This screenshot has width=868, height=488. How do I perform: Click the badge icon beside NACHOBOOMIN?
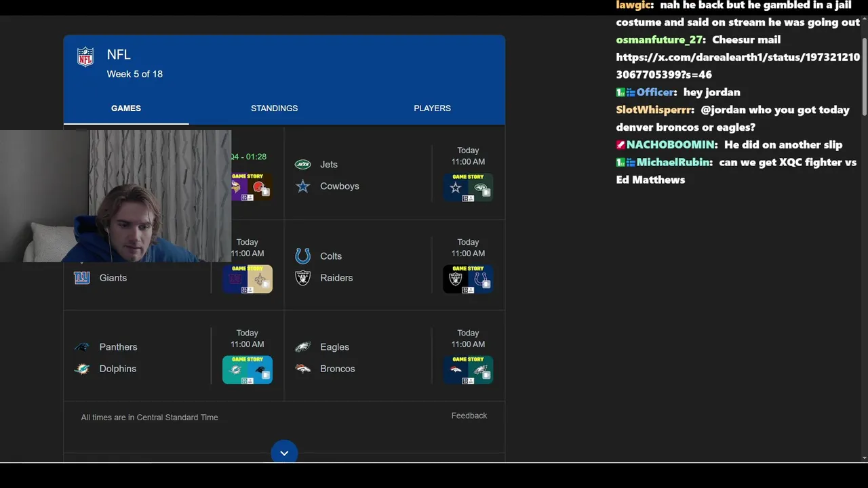point(620,144)
